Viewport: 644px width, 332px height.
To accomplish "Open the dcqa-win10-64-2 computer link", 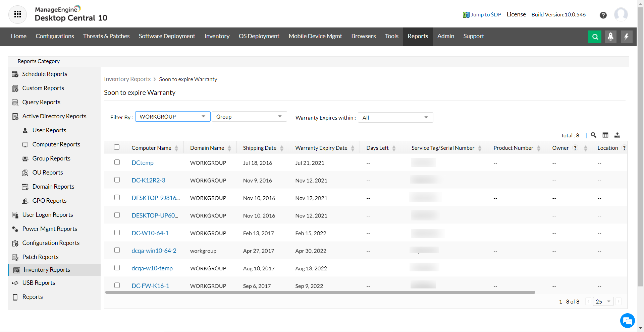I will (154, 251).
